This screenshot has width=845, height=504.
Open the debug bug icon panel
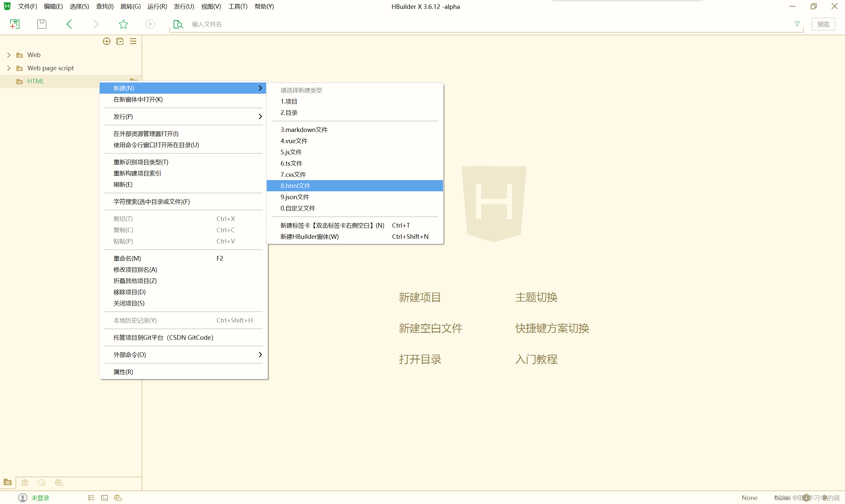[x=25, y=483]
